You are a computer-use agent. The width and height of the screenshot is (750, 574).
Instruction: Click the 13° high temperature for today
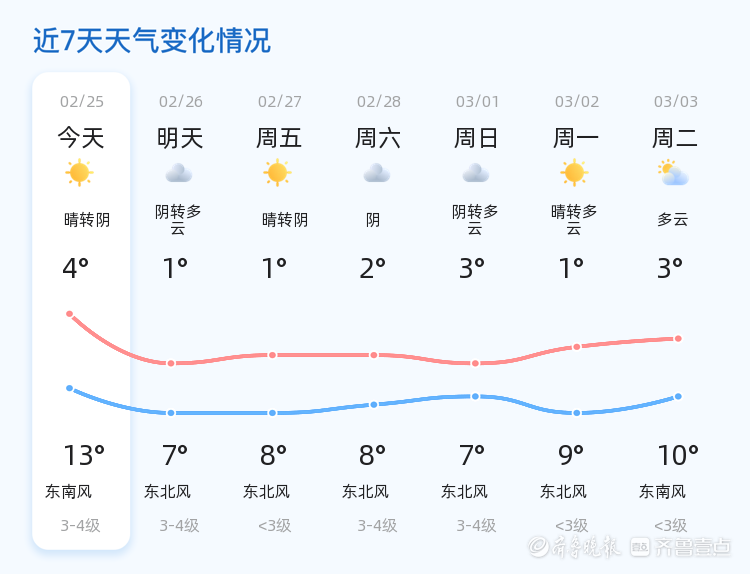coord(84,456)
